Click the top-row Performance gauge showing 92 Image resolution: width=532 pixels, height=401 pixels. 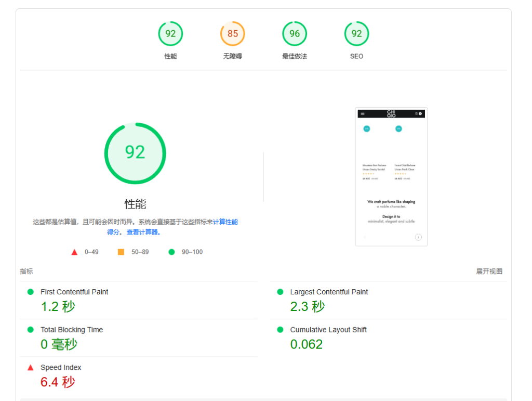pos(170,34)
